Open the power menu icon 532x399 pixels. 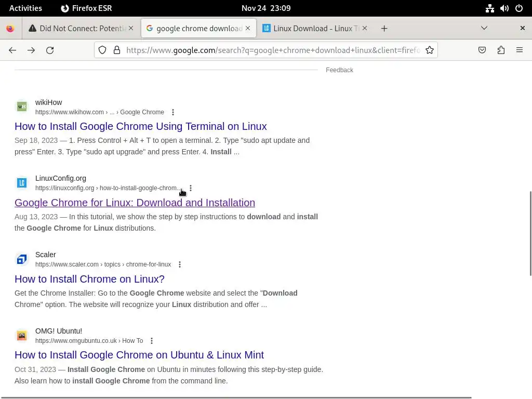(519, 8)
